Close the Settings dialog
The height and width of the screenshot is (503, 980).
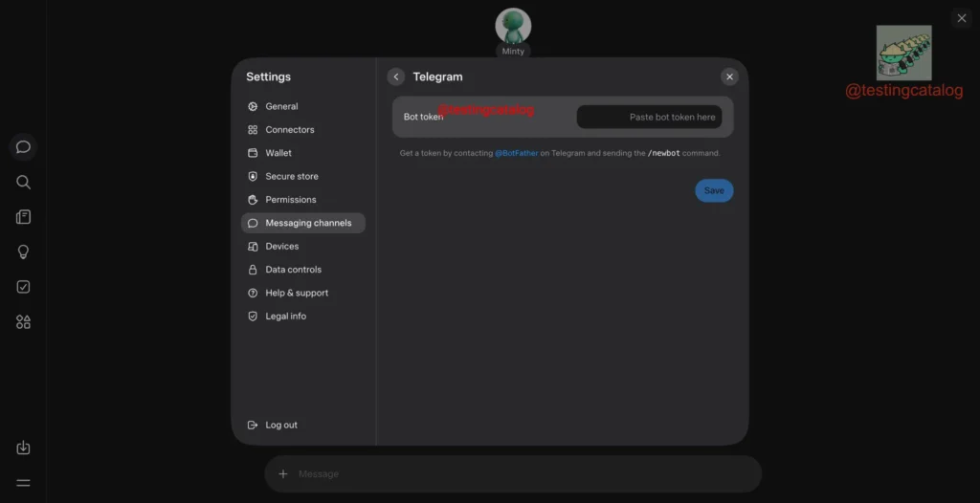pyautogui.click(x=729, y=77)
